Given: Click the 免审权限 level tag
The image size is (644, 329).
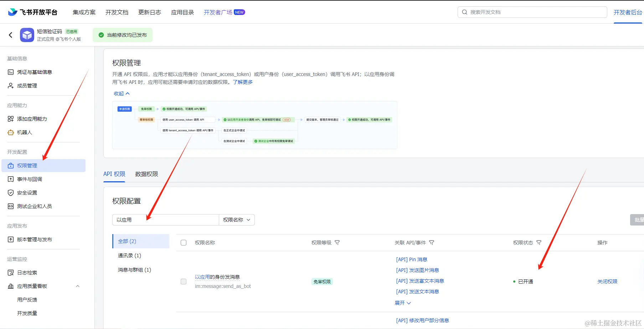Looking at the screenshot, I should 322,282.
